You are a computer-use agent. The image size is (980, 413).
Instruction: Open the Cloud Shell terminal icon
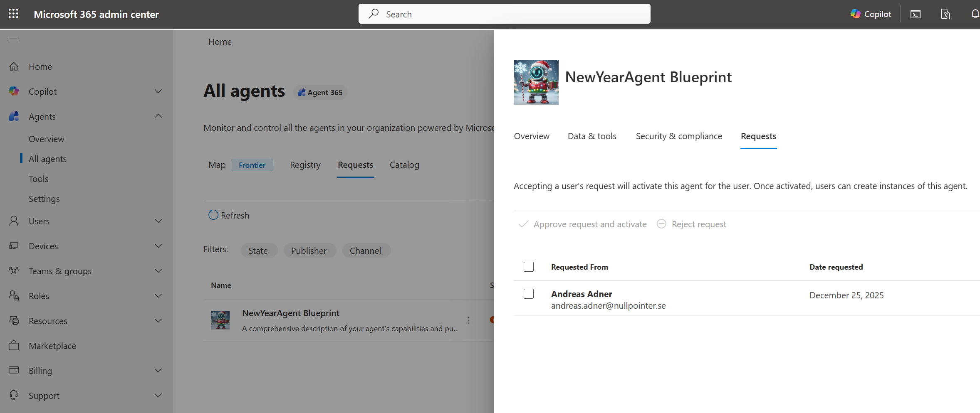[915, 14]
